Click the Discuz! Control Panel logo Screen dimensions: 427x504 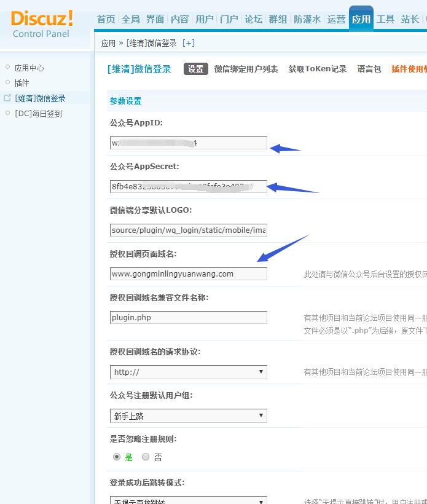click(42, 24)
